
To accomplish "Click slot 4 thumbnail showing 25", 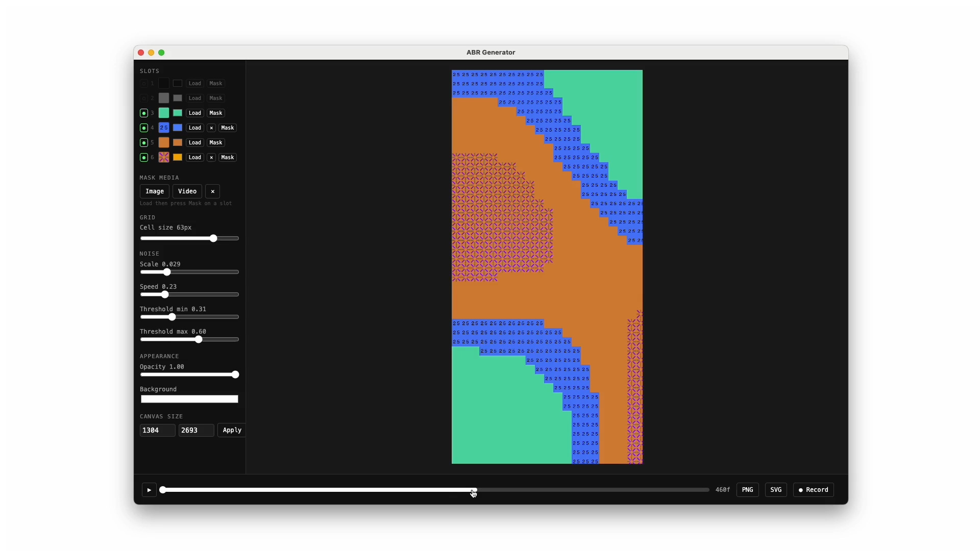I will pyautogui.click(x=164, y=128).
